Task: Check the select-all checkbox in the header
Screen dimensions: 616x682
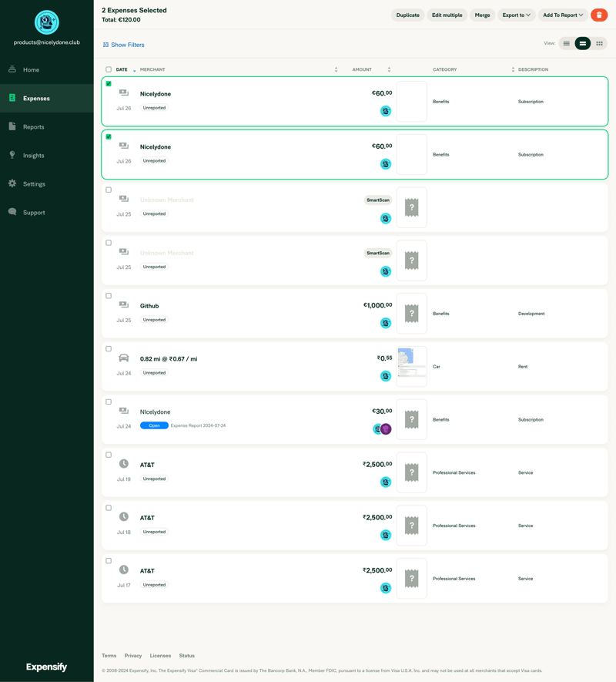Action: [x=108, y=69]
